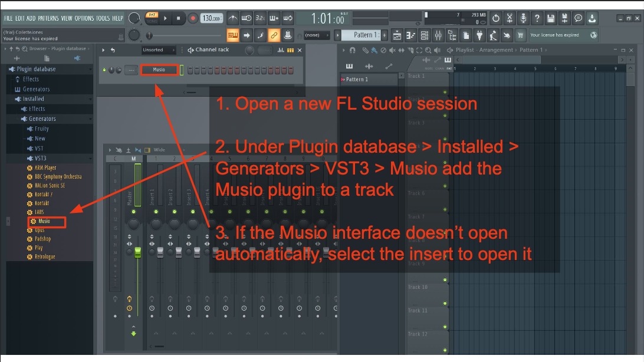Open the TOOLS menu
This screenshot has height=362, width=644.
[103, 18]
